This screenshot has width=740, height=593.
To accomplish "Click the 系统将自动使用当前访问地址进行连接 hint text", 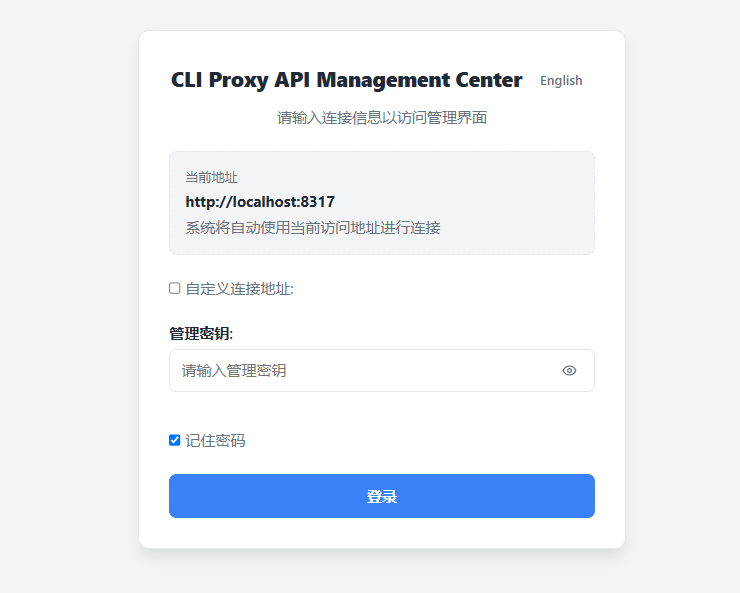I will (x=313, y=228).
